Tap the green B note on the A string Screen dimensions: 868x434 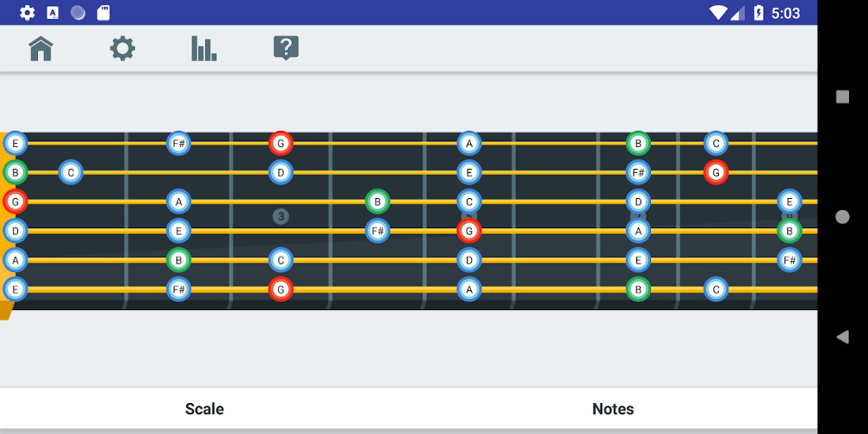[179, 260]
